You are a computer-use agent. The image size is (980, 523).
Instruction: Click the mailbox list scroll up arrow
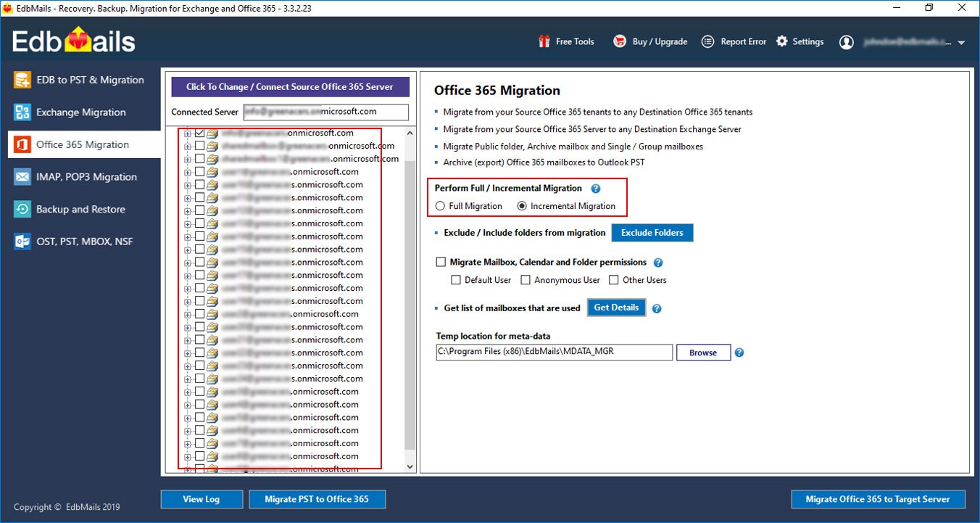(x=410, y=133)
